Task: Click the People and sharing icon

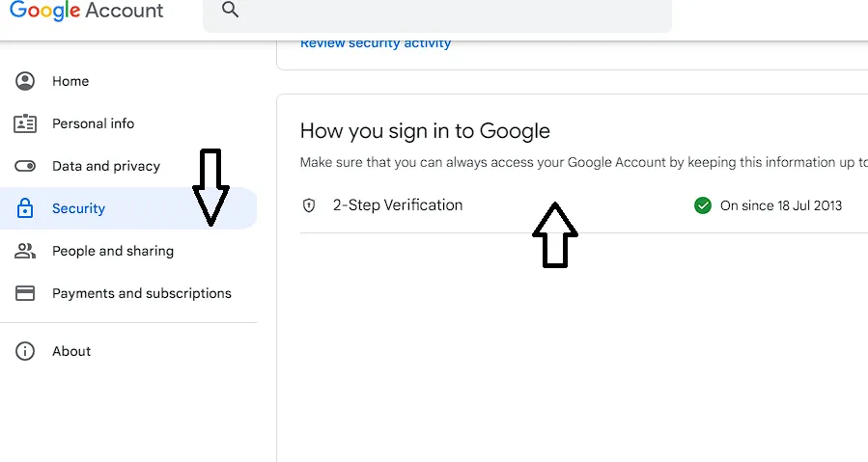Action: [25, 251]
